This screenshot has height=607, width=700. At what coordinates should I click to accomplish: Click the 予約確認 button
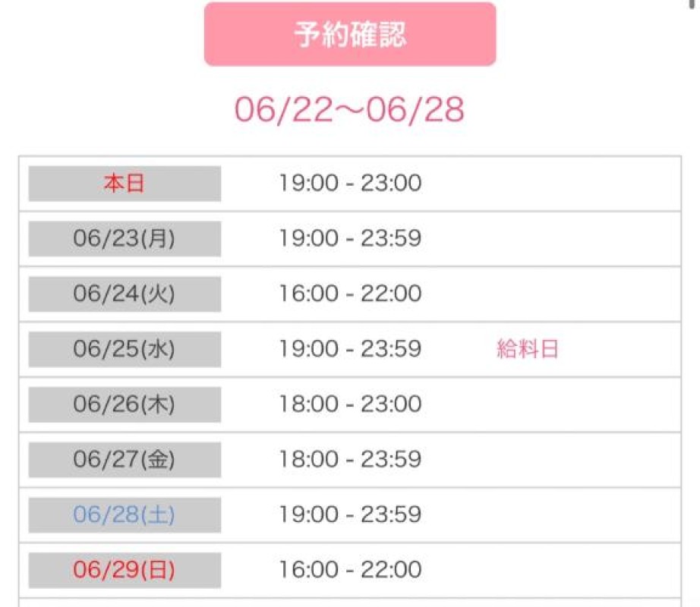[x=350, y=34]
